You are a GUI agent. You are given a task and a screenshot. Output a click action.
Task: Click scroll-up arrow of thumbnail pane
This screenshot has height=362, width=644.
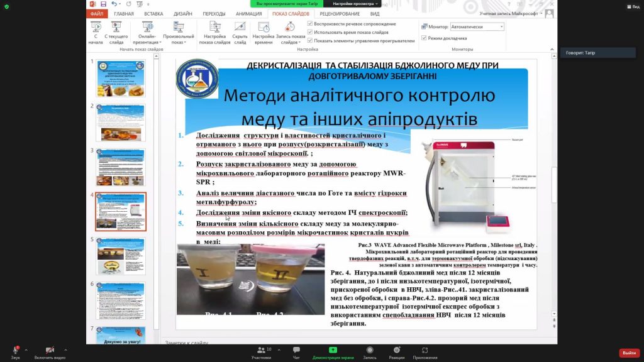(156, 56)
